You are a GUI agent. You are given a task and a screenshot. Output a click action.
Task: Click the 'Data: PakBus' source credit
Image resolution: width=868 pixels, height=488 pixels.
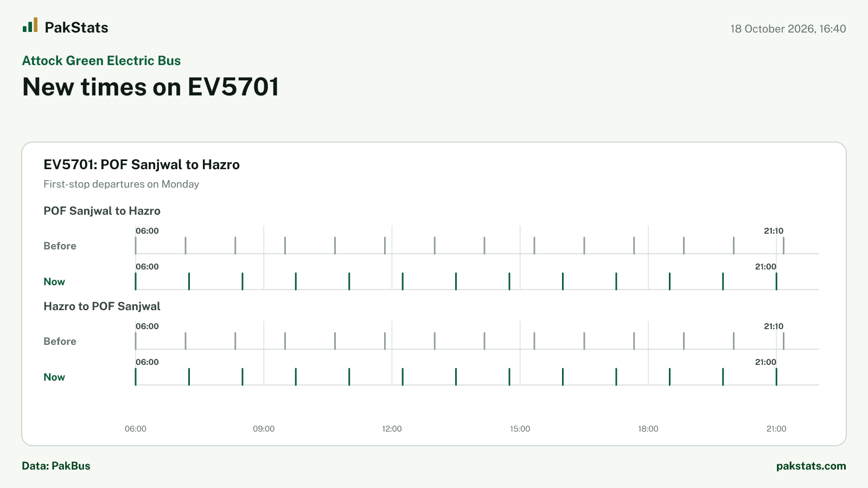(56, 466)
